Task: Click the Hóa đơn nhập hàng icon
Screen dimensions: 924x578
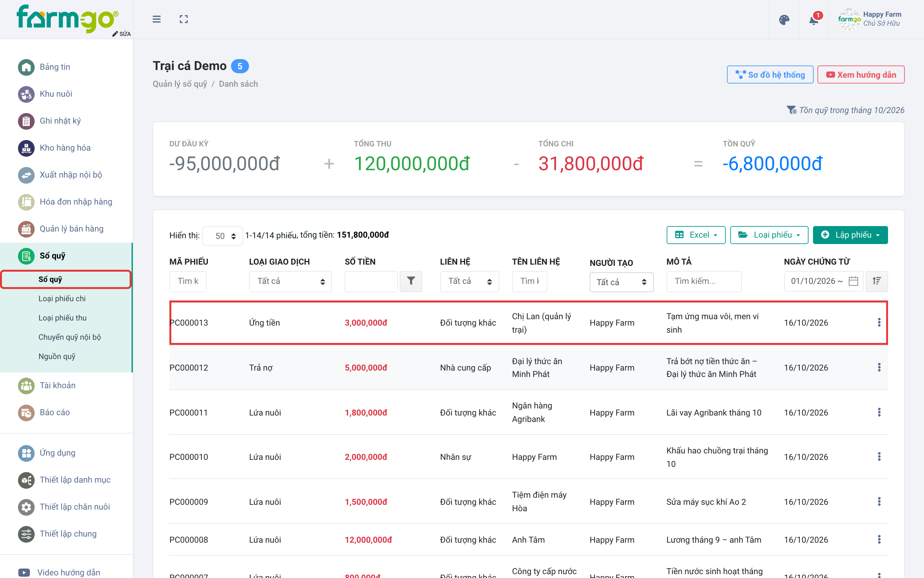Action: tap(26, 202)
